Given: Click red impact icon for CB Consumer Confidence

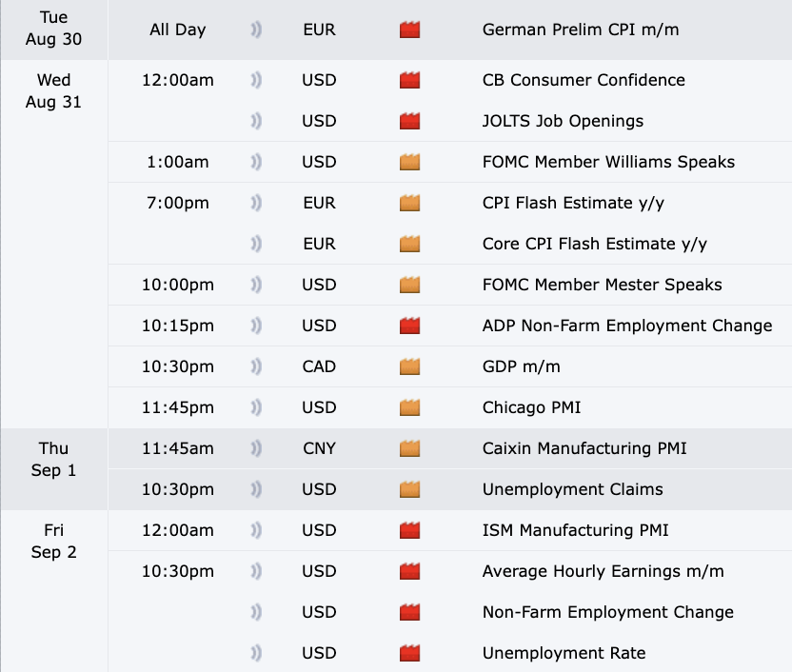Looking at the screenshot, I should pos(409,80).
